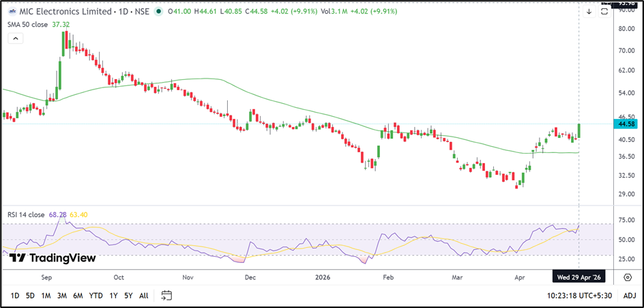
Task: Click the fullscreen frame icon at top right
Action: 604,12
